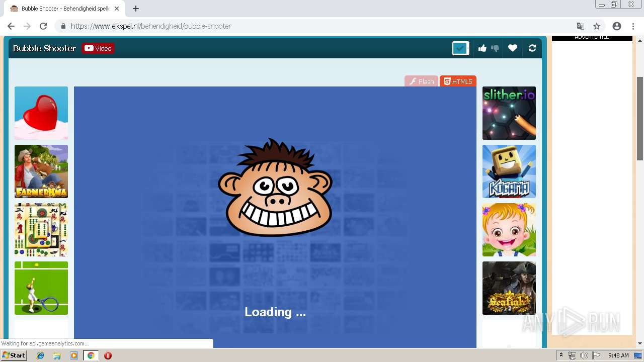Image resolution: width=644 pixels, height=362 pixels.
Task: Open the Farmerama game thumbnail
Action: (41, 171)
